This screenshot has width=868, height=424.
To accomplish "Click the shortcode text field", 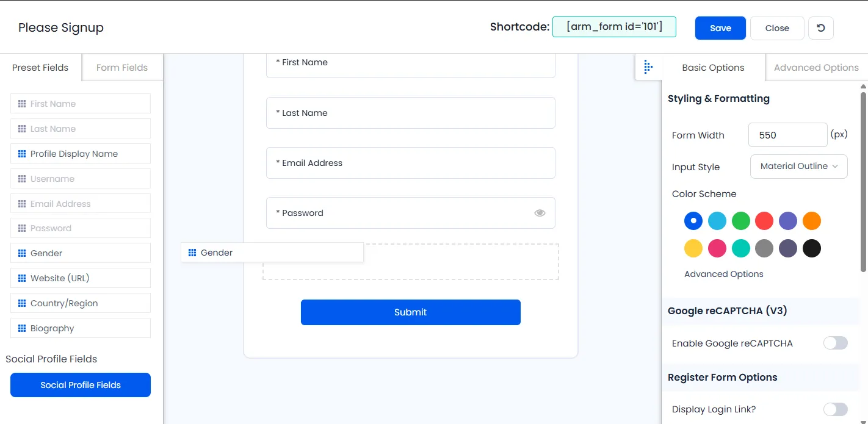I will [x=614, y=27].
